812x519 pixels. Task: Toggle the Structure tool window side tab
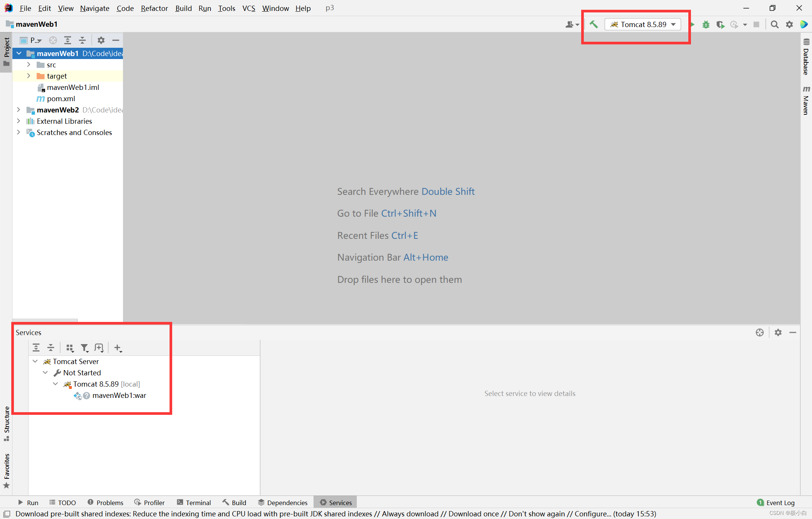(x=6, y=424)
